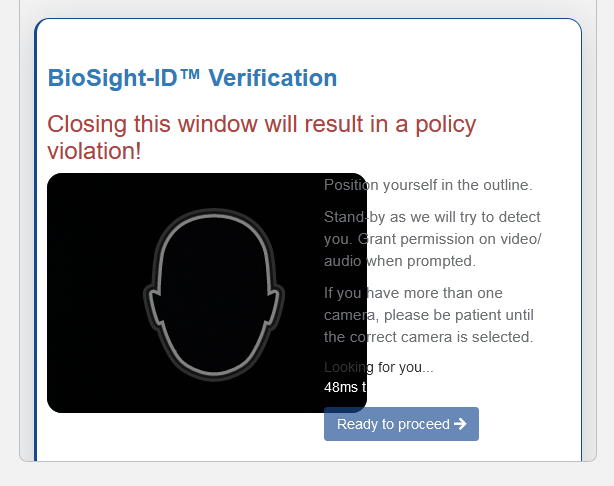Click the word "violation!" in the warning
Image resolution: width=614 pixels, height=486 pixels.
[94, 151]
